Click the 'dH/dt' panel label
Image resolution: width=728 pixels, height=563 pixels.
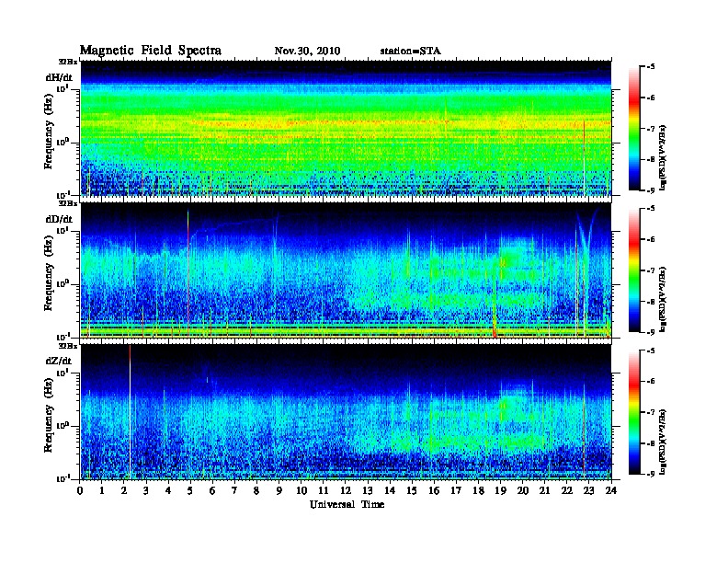tap(59, 77)
